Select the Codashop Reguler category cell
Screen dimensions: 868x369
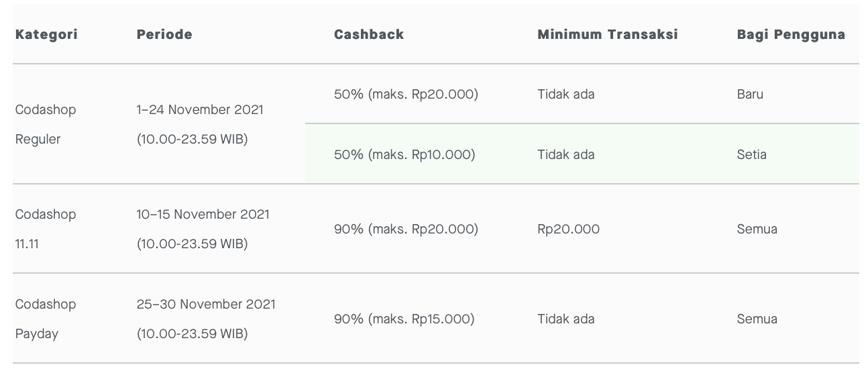tap(46, 124)
